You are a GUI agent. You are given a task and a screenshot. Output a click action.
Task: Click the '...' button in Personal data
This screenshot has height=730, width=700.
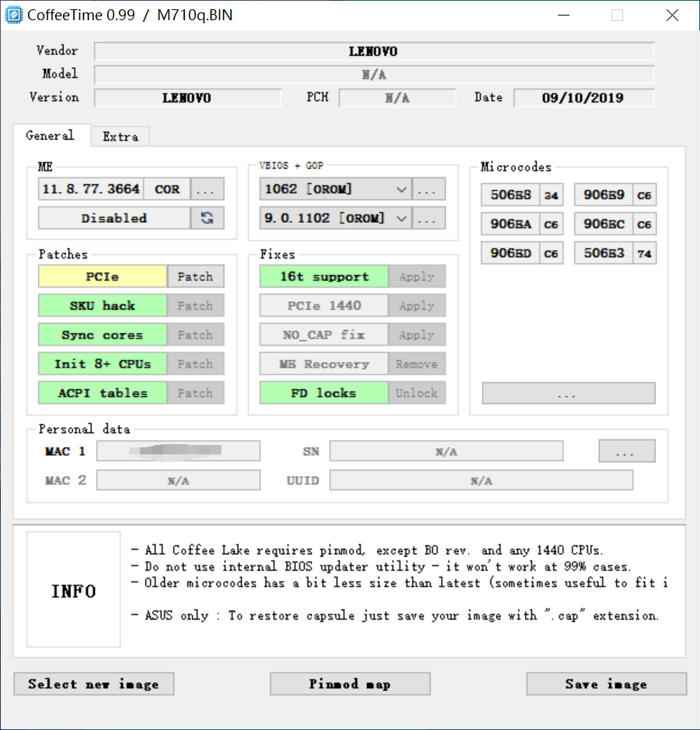627,451
